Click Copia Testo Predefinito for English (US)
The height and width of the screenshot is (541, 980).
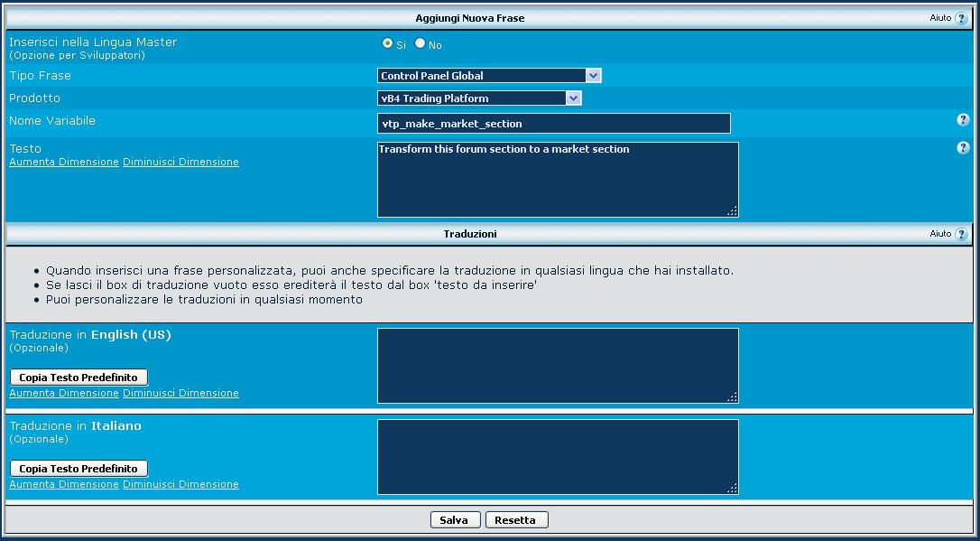coord(79,378)
